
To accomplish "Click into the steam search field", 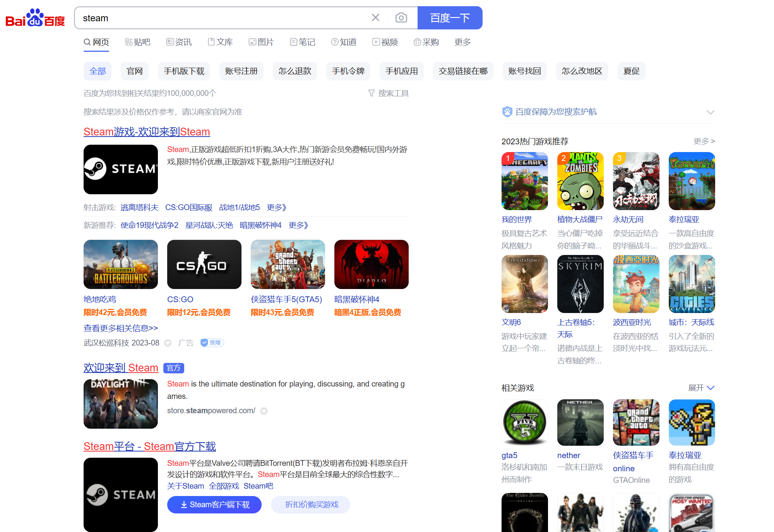I will point(221,18).
